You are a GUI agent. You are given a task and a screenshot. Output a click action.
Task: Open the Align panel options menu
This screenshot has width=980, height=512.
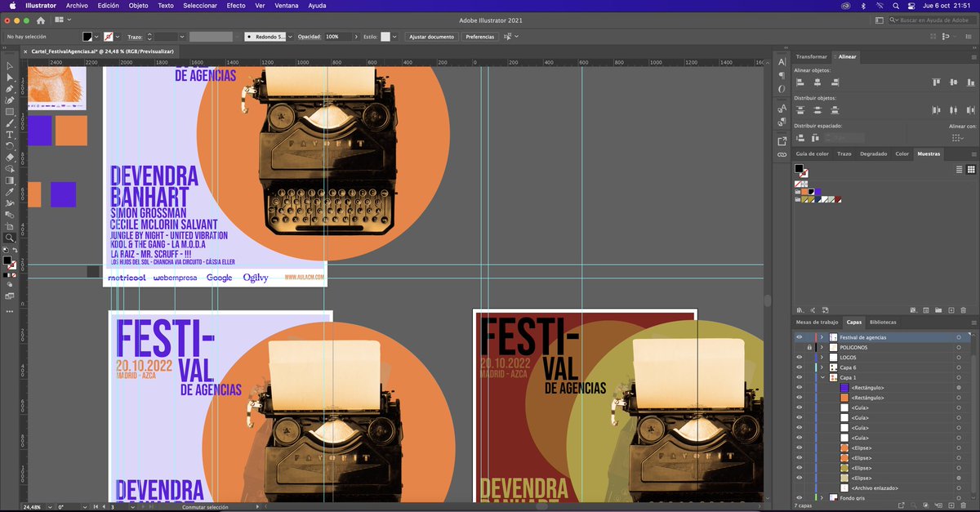[973, 56]
